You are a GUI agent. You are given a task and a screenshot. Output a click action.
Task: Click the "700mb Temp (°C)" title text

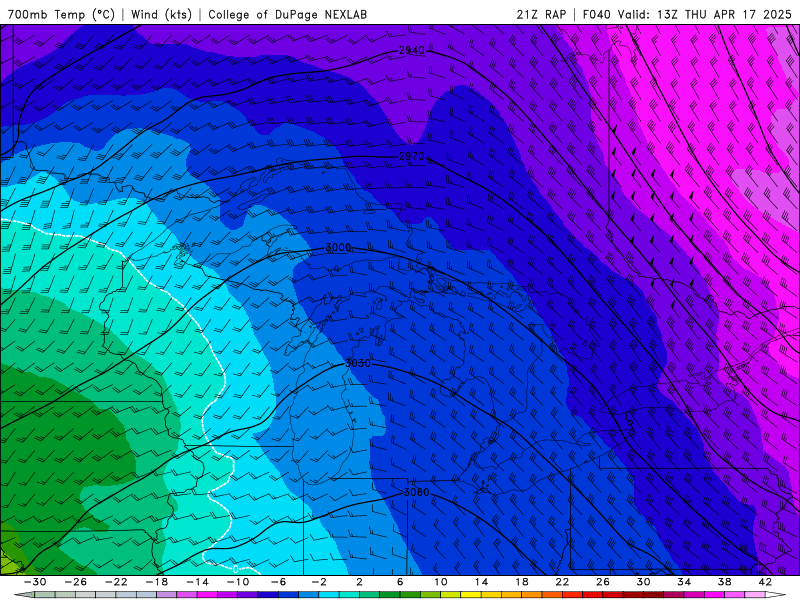pos(61,14)
